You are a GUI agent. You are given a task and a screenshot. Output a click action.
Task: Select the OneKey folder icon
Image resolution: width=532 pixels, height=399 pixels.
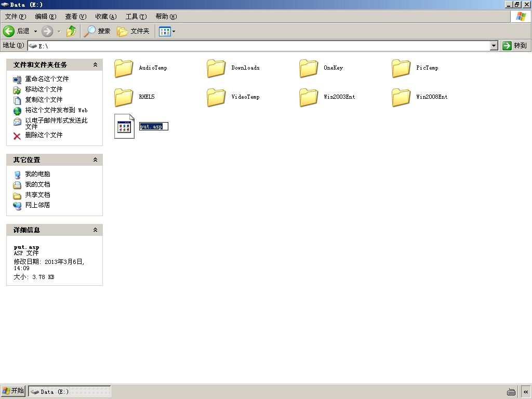309,68
